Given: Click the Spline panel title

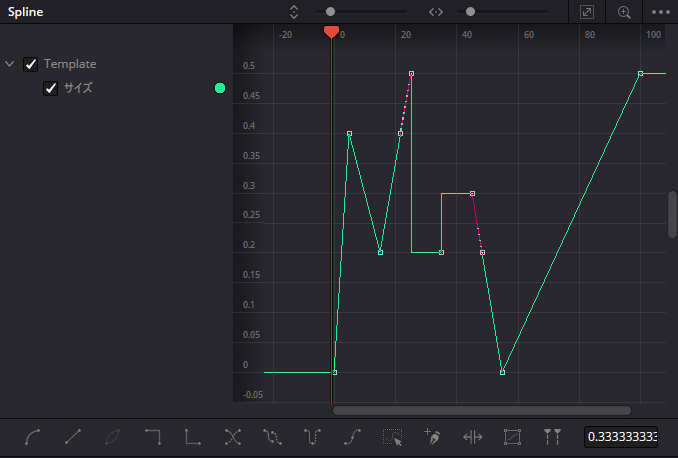Looking at the screenshot, I should point(26,12).
